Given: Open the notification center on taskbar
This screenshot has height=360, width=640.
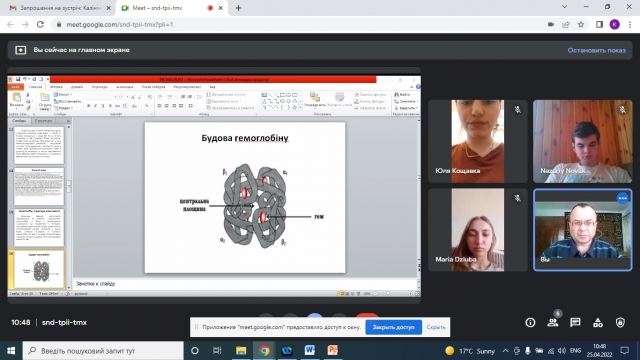Looking at the screenshot, I should pyautogui.click(x=624, y=351).
